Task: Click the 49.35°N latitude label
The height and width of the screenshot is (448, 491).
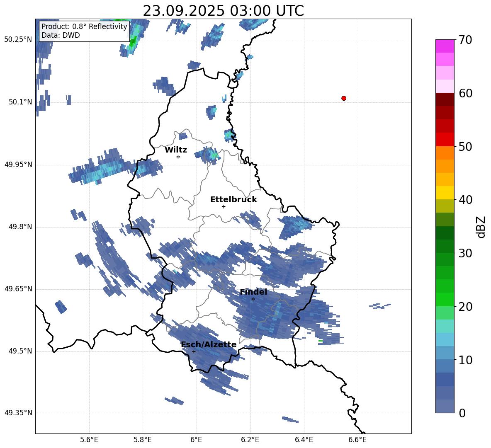Action: 18,413
